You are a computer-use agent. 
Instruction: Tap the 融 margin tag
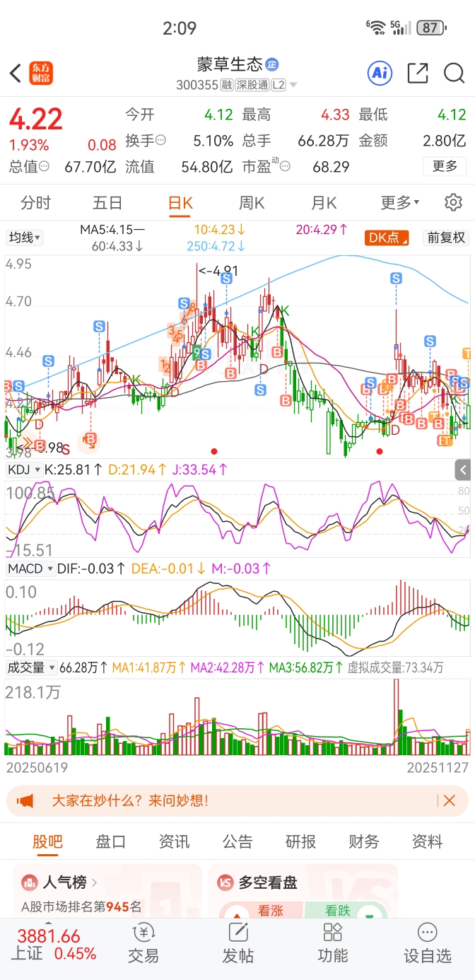pos(227,85)
